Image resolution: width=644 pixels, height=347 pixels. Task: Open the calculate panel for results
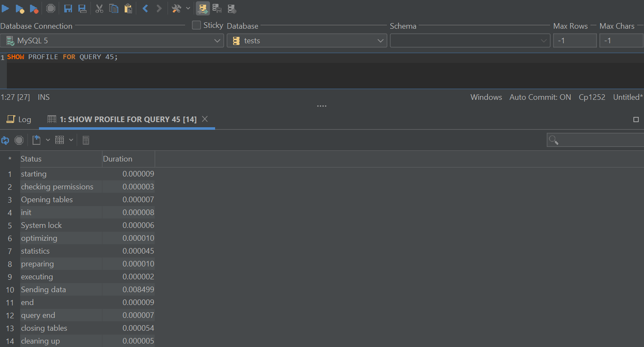point(86,140)
